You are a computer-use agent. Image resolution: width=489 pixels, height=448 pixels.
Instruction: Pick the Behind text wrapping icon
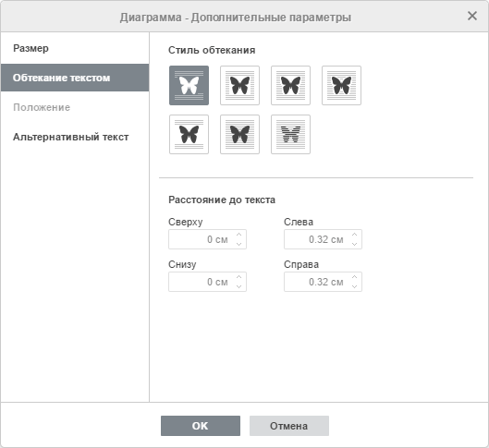(290, 134)
